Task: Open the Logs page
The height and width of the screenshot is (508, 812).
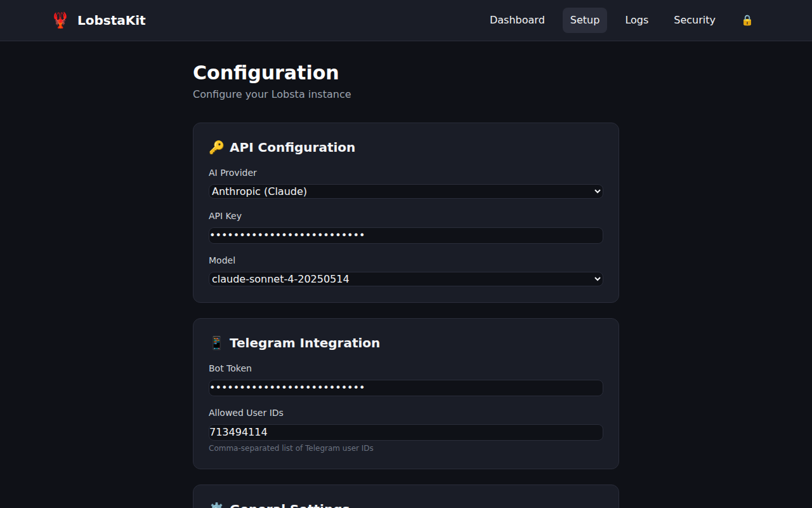Action: 636,20
